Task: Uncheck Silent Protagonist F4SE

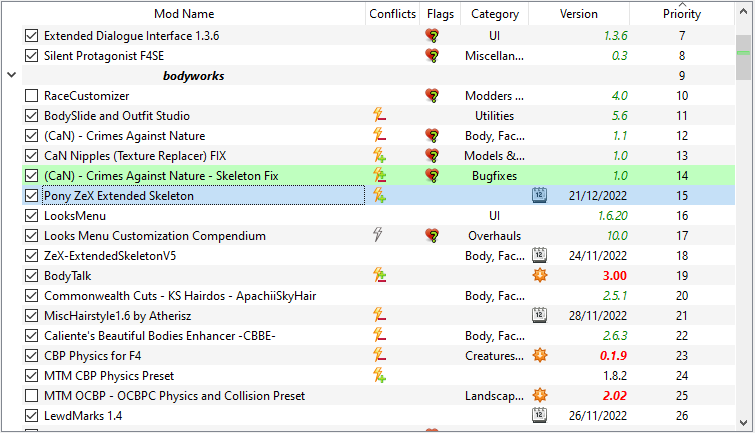Action: (31, 56)
